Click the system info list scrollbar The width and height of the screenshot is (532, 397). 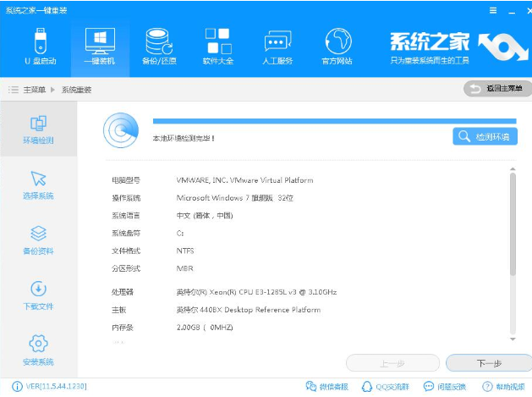pyautogui.click(x=512, y=222)
